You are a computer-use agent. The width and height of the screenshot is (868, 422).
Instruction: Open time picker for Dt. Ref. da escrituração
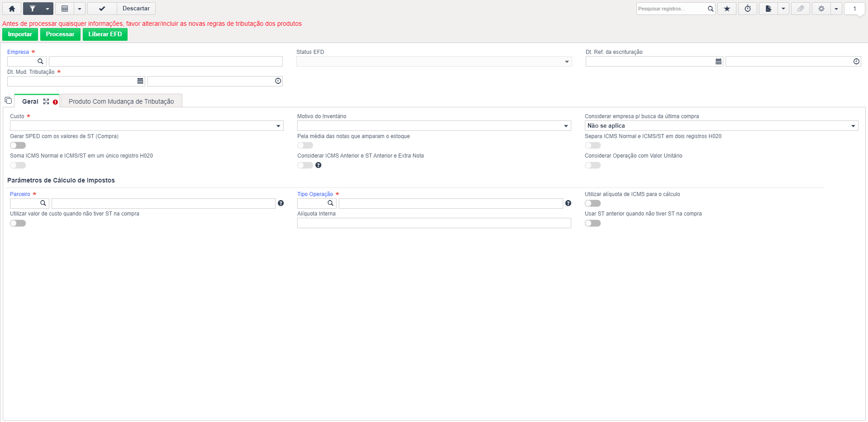pyautogui.click(x=856, y=62)
